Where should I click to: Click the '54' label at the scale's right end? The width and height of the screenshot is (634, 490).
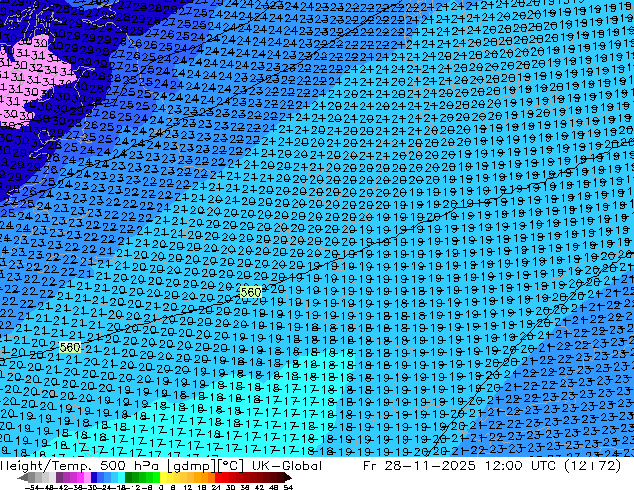pyautogui.click(x=288, y=487)
